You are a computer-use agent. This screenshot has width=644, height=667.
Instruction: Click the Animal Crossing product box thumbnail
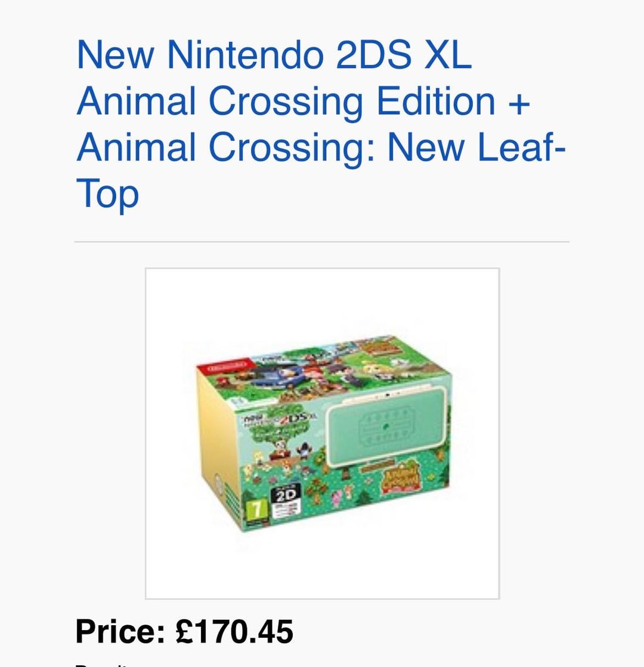coord(322,433)
